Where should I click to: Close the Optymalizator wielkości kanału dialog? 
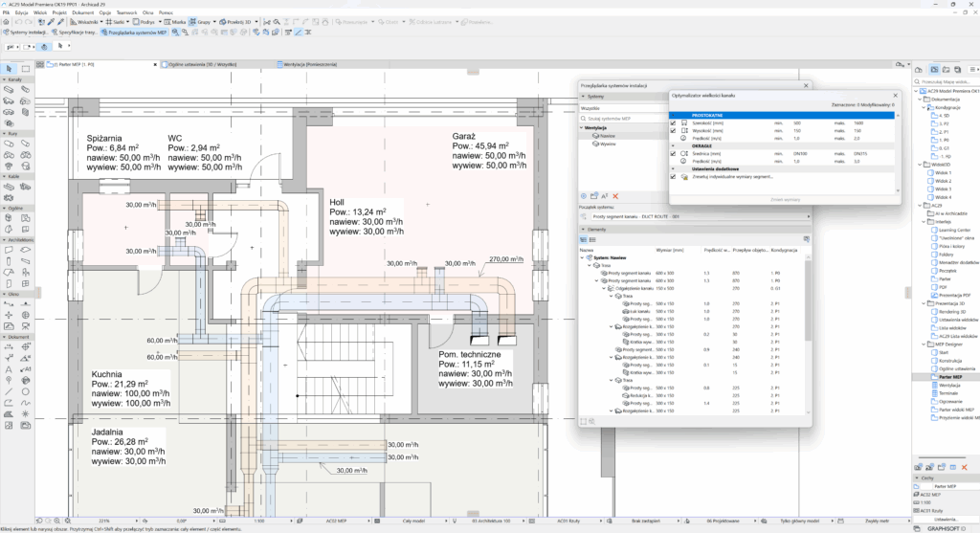(x=894, y=95)
